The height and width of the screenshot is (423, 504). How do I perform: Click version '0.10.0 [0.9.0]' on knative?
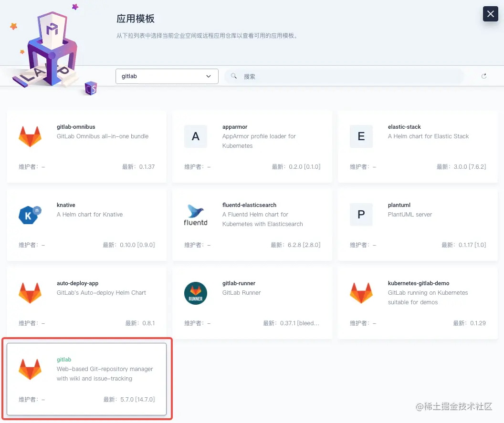[137, 245]
